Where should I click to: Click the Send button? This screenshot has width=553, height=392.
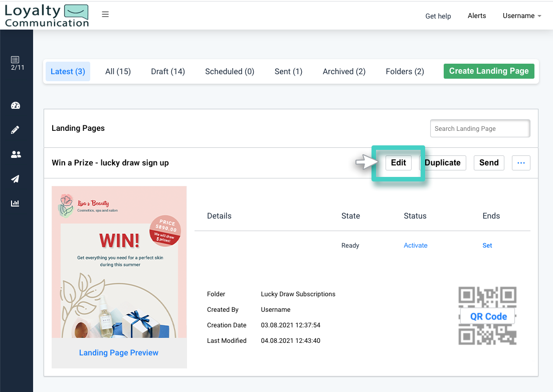(x=489, y=163)
